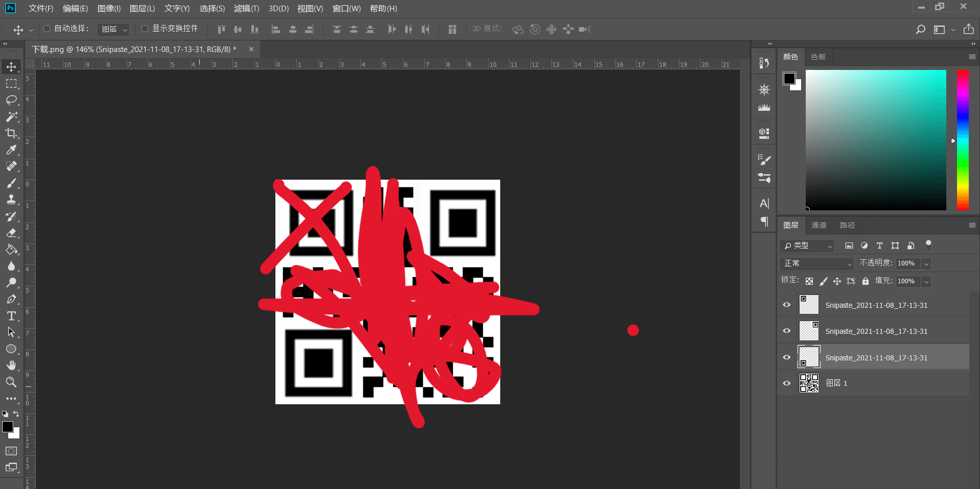
Task: Select the Crop tool
Action: (11, 133)
